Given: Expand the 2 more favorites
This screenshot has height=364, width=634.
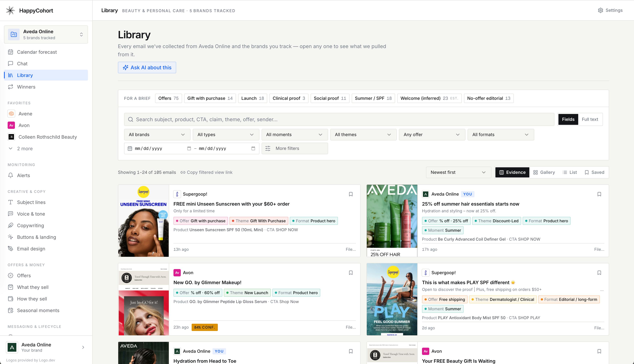Looking at the screenshot, I should [46, 148].
